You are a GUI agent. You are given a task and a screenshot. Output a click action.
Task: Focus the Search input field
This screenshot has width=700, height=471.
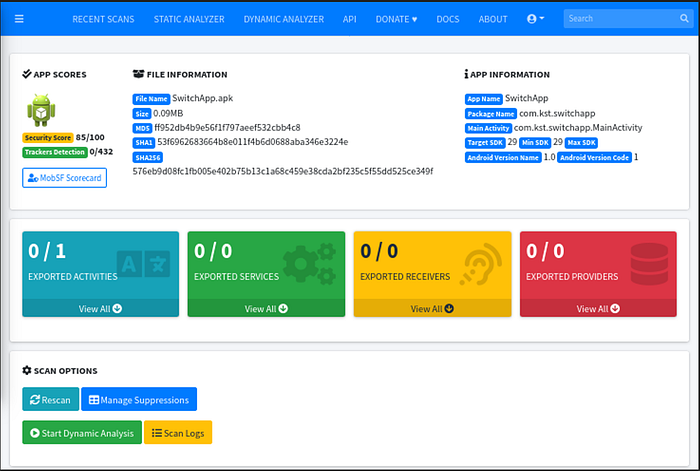621,19
